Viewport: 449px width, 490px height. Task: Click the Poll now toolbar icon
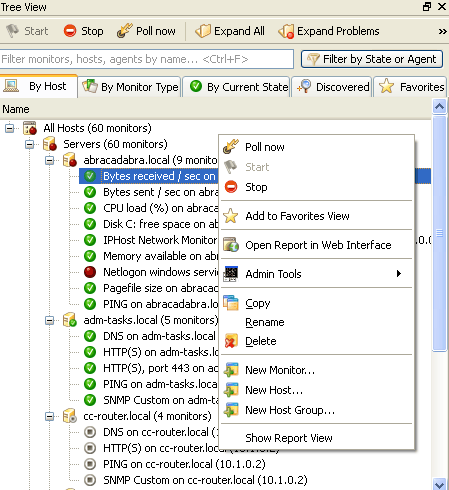tap(125, 31)
